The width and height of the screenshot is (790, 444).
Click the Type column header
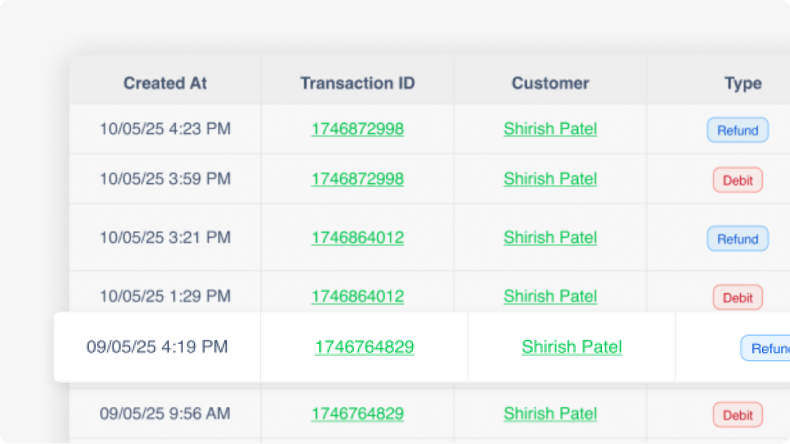tap(743, 83)
